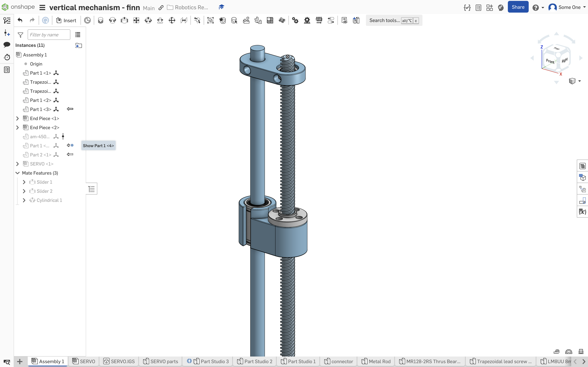
Task: Expand End Piece <1> subassembly
Action: click(x=17, y=118)
